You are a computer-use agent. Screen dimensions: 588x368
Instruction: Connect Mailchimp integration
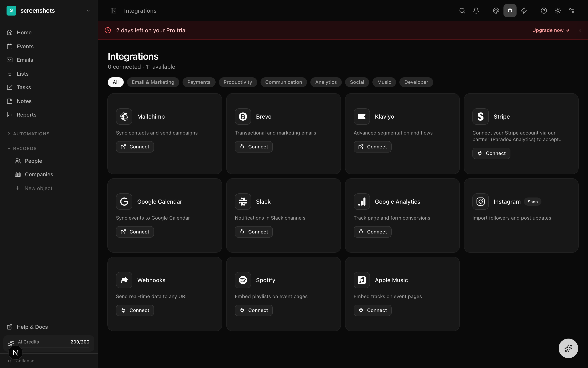pyautogui.click(x=135, y=147)
